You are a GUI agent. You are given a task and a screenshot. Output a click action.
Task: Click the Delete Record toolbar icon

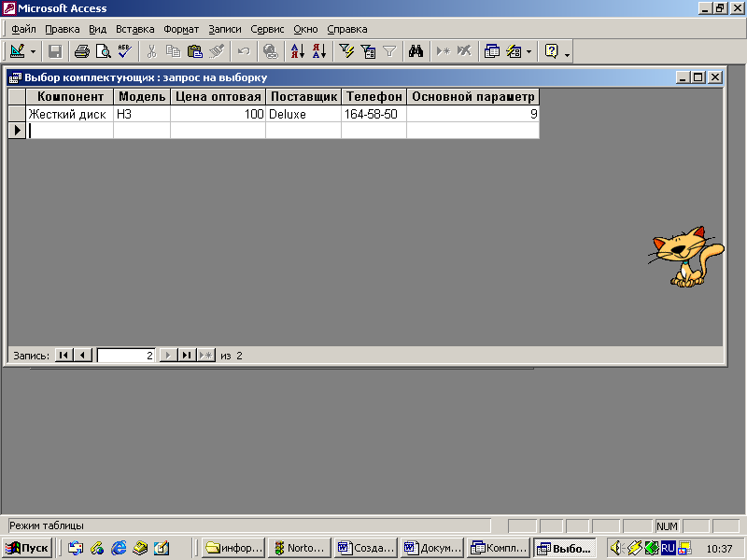click(464, 51)
